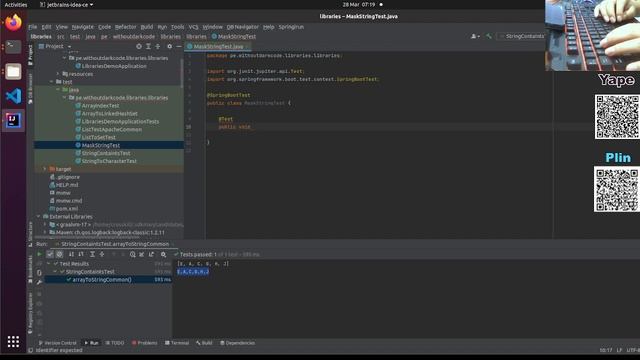Image resolution: width=640 pixels, height=360 pixels.
Task: Open the Build menu
Action: [x=147, y=27]
